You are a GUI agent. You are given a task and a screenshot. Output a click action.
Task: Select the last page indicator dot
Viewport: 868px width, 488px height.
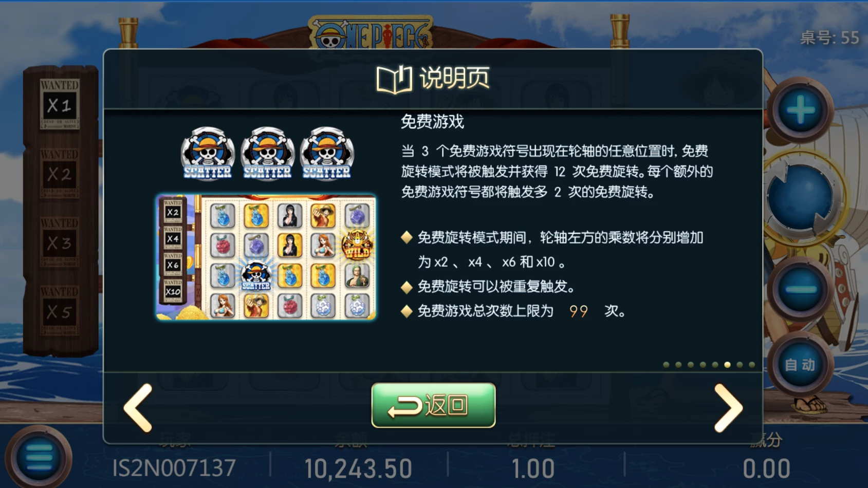pos(752,365)
